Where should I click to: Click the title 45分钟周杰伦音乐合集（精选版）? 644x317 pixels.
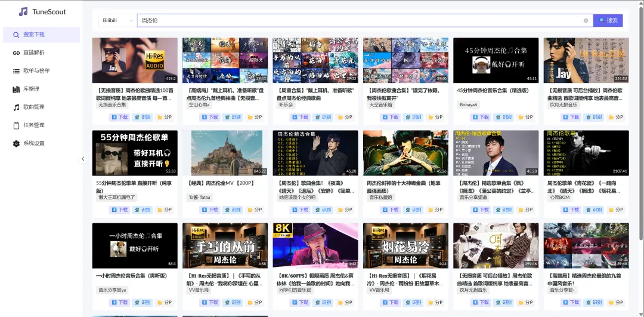click(x=493, y=91)
